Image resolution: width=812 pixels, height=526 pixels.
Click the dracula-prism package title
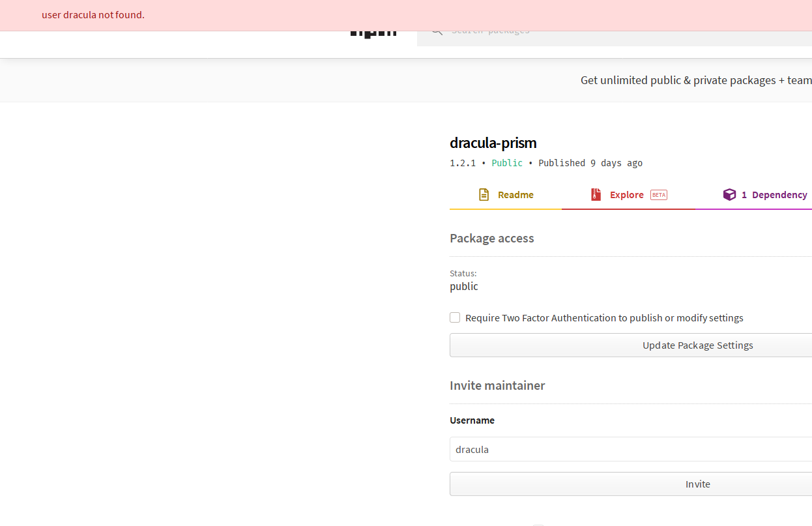[493, 143]
